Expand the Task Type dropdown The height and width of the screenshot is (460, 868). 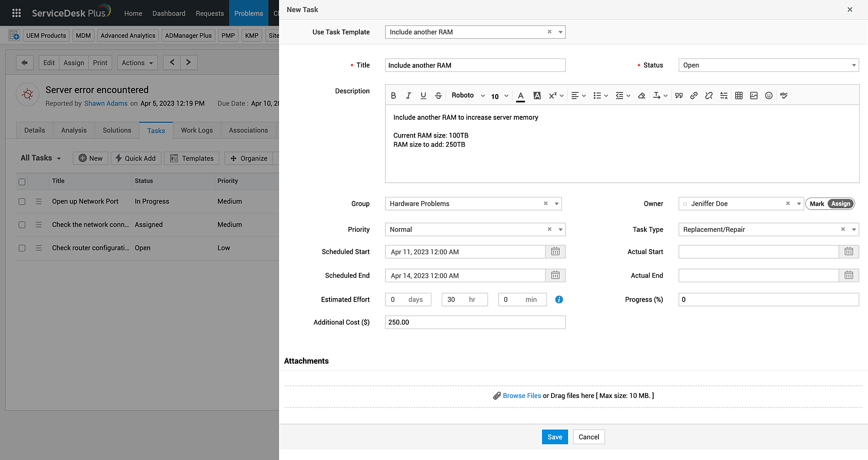click(853, 230)
